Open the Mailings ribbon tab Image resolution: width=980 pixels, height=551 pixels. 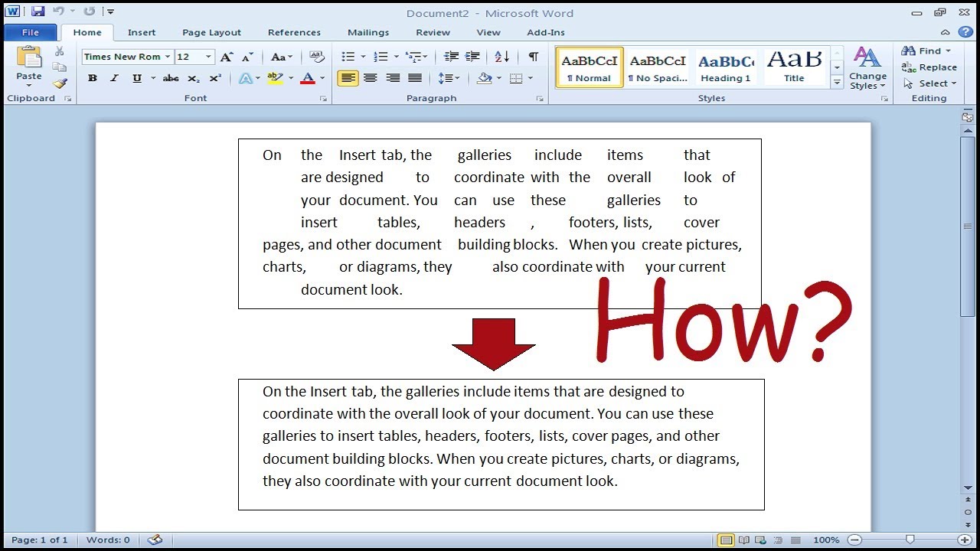click(x=368, y=32)
